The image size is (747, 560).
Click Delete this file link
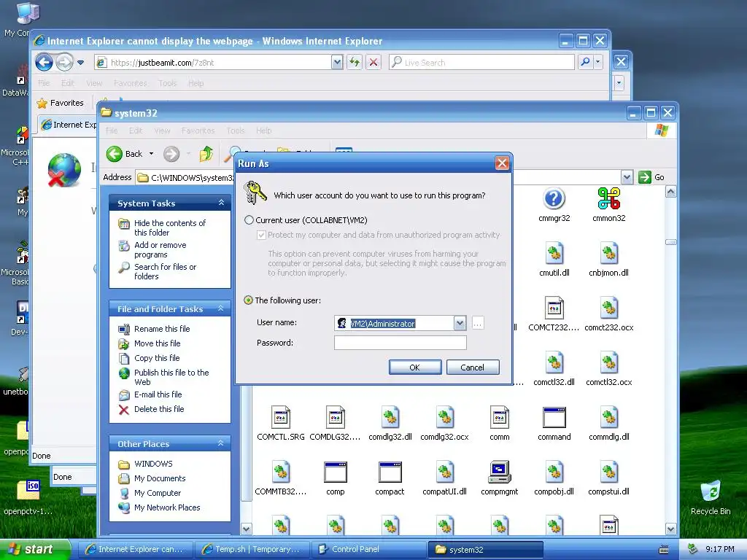coord(159,409)
